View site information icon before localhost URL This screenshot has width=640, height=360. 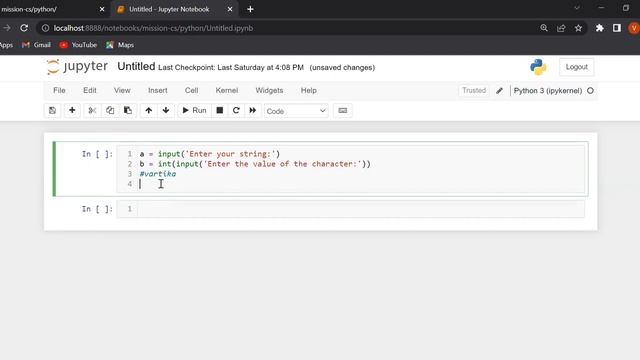tap(45, 28)
